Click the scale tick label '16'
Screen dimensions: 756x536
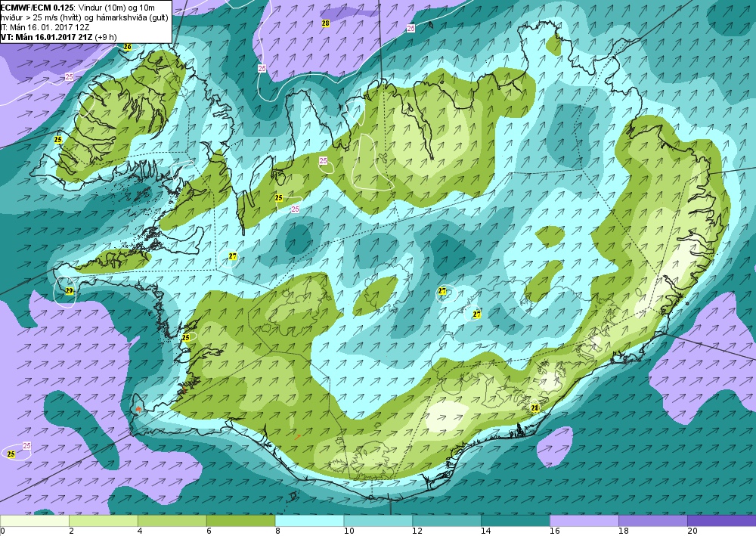point(554,531)
